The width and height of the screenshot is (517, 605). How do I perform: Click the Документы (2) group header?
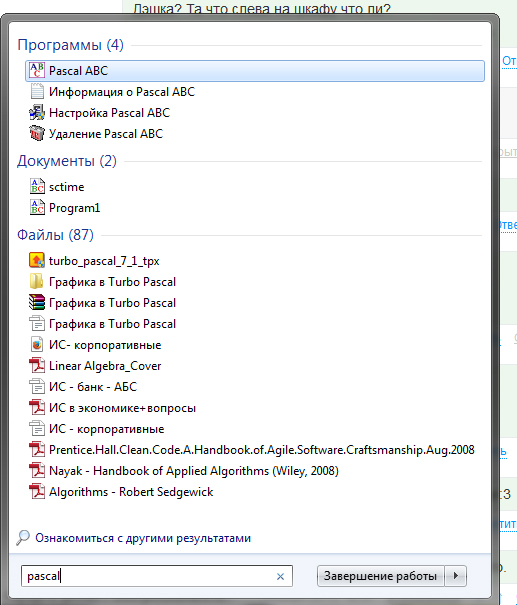(67, 161)
